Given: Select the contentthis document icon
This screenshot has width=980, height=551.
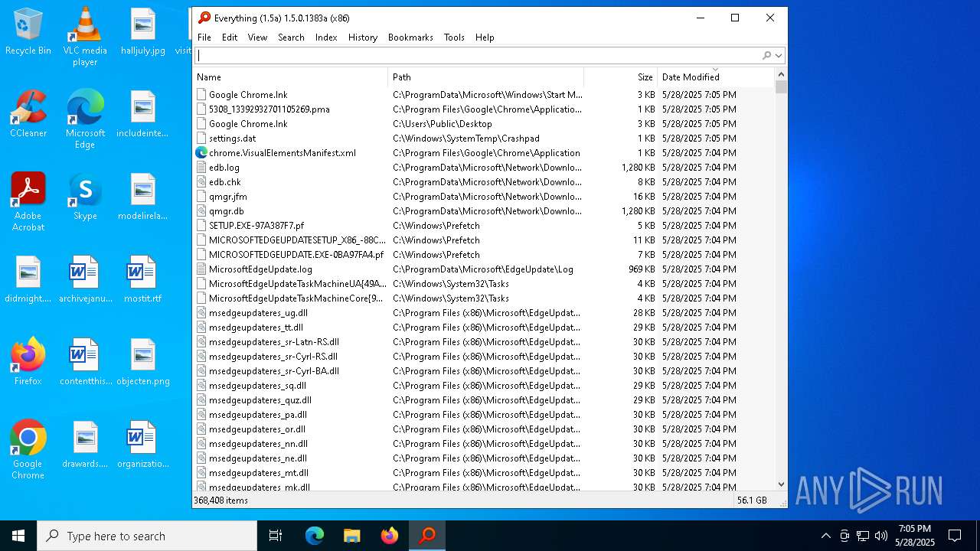Looking at the screenshot, I should click(x=85, y=362).
